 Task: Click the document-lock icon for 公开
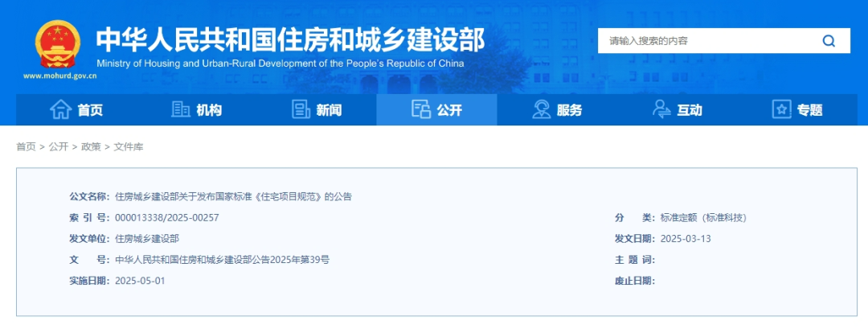click(x=421, y=110)
